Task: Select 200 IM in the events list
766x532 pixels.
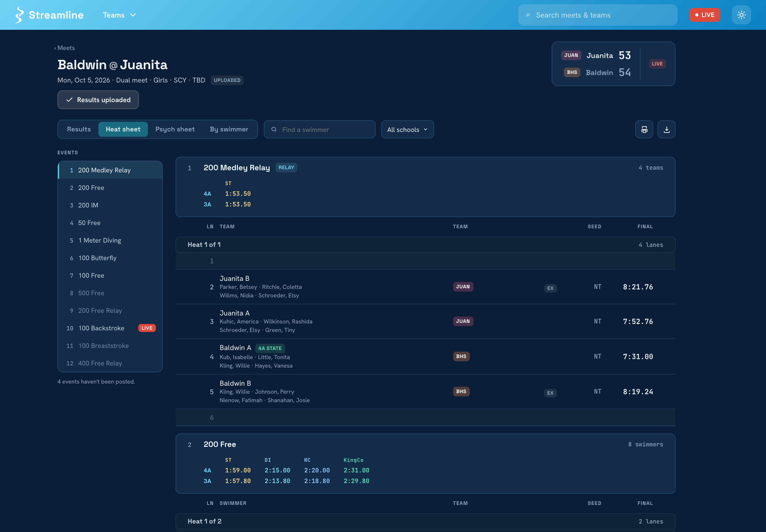Action: coord(110,205)
